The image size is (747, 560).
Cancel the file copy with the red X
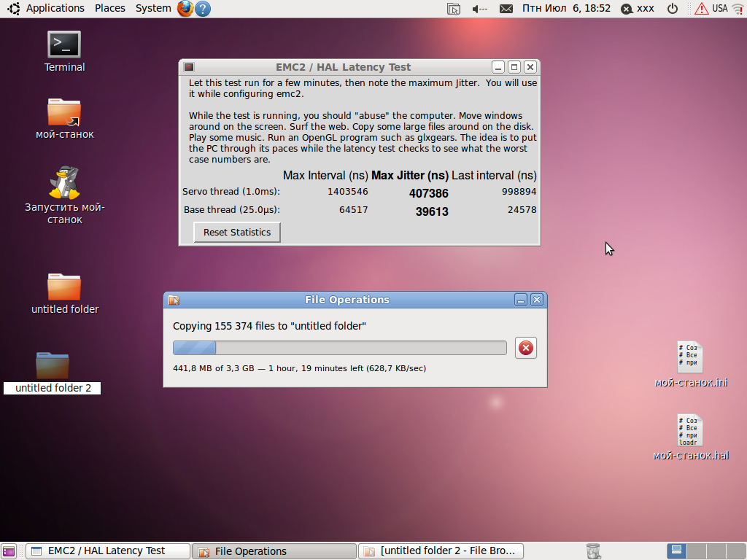[x=525, y=348]
